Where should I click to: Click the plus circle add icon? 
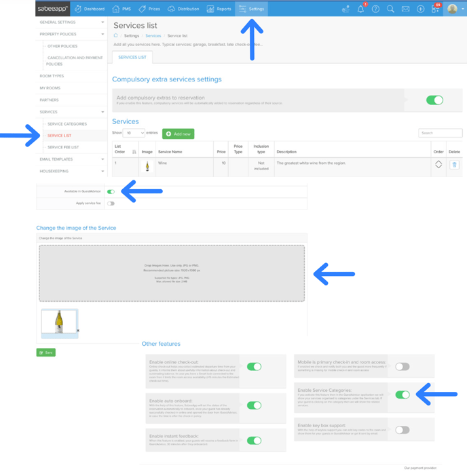pyautogui.click(x=420, y=9)
